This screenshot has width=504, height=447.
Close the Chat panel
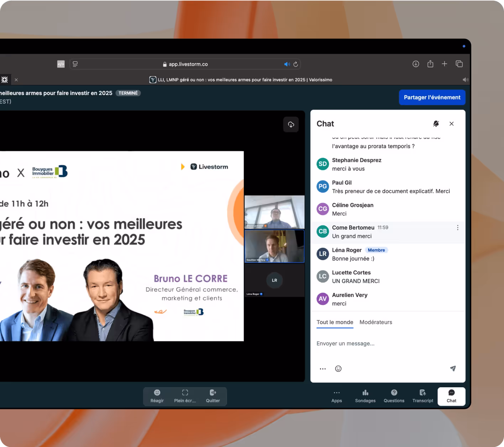point(452,124)
